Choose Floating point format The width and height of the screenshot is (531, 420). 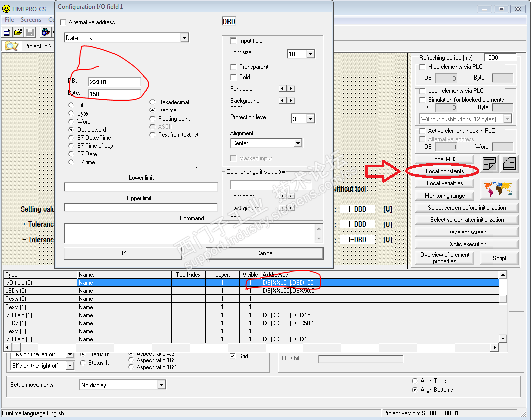tap(153, 119)
